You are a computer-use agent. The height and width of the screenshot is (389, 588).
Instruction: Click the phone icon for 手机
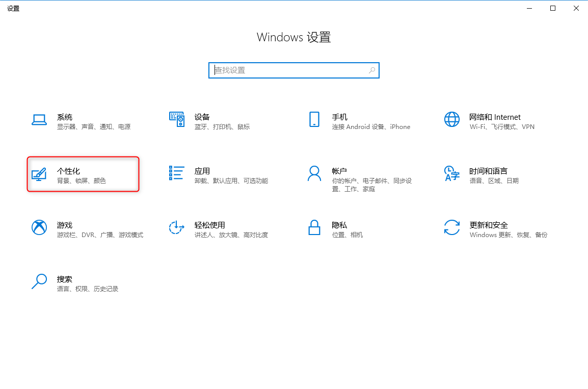tap(314, 119)
